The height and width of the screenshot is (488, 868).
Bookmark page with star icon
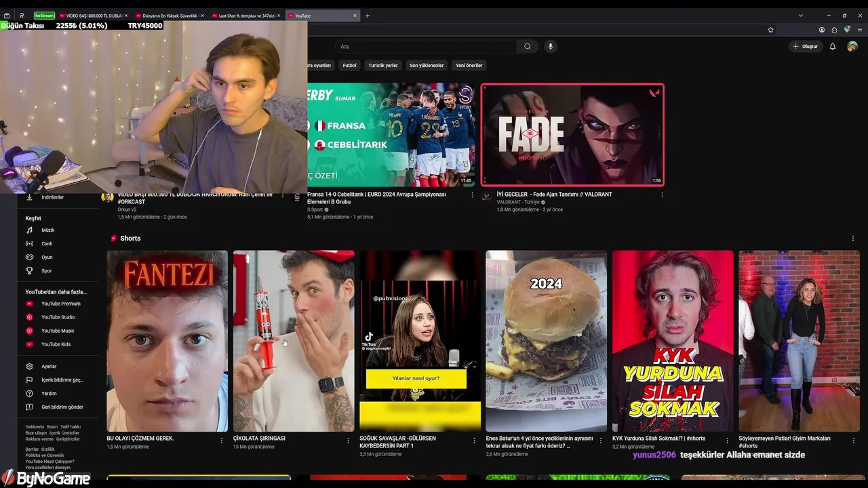(770, 30)
